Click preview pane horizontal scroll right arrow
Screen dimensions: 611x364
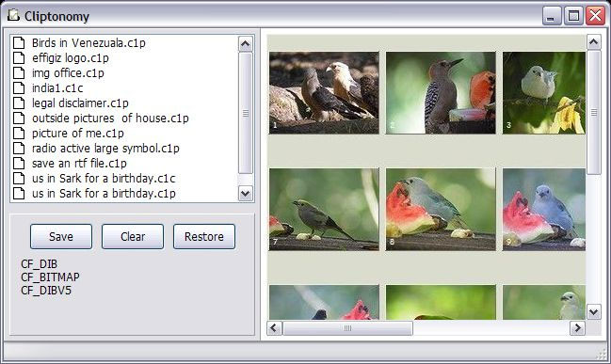pyautogui.click(x=577, y=328)
